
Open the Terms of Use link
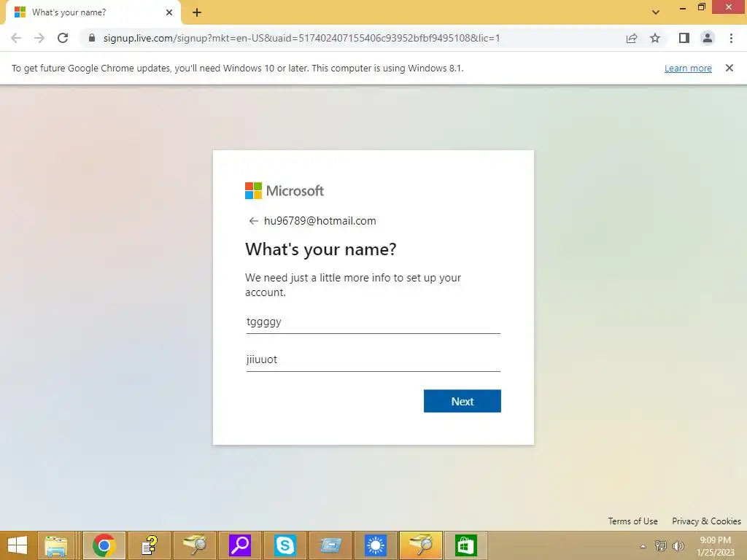click(x=632, y=521)
